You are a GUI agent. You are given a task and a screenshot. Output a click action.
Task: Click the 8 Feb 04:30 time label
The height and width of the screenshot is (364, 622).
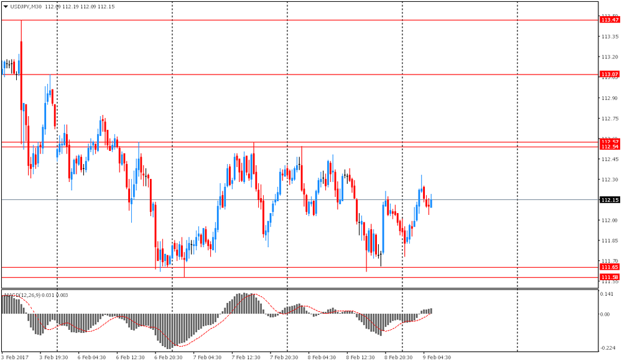click(x=322, y=357)
